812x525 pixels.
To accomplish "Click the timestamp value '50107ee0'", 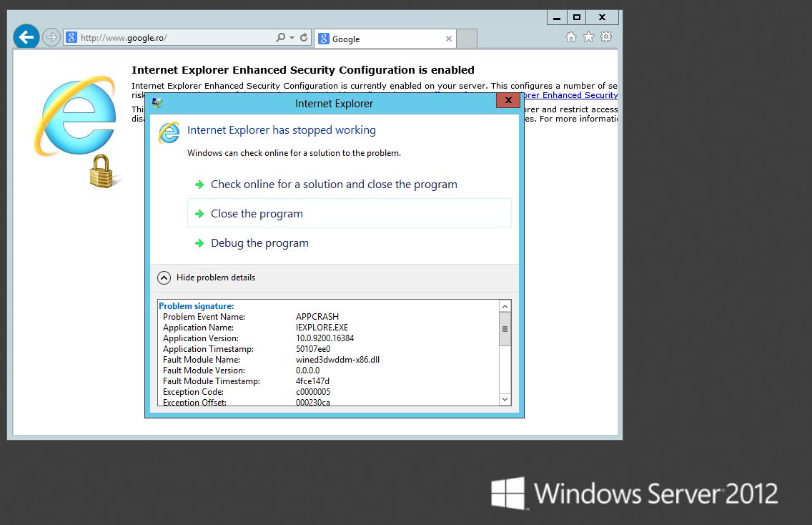I will [x=313, y=349].
